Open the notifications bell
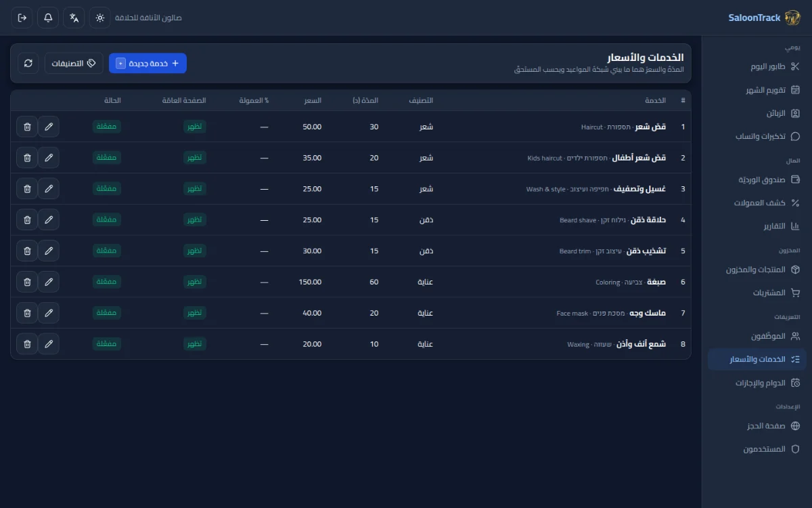Screen dimensions: 812x508 pyautogui.click(x=48, y=18)
